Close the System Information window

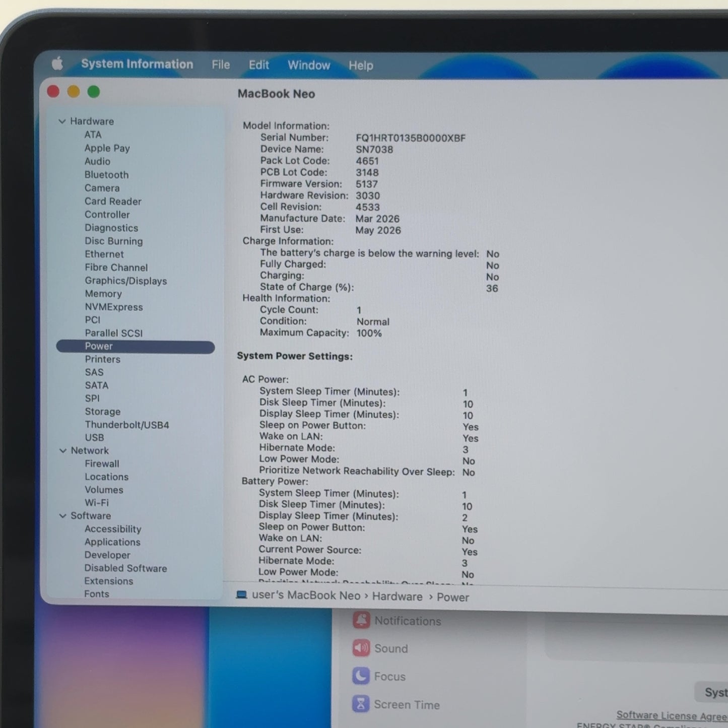coord(53,91)
